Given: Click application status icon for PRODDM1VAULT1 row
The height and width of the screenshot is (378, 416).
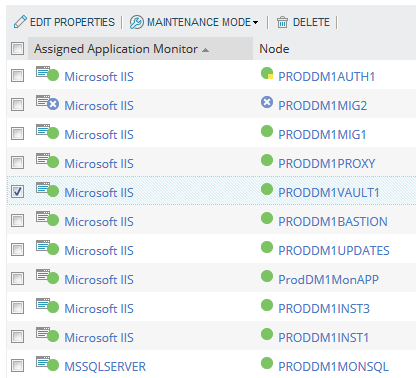Looking at the screenshot, I should click(x=47, y=189).
